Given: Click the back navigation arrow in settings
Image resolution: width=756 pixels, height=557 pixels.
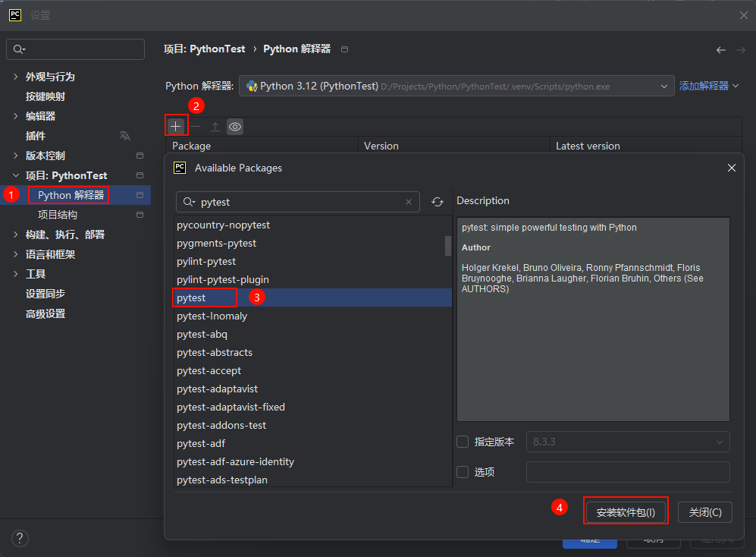Looking at the screenshot, I should (x=721, y=50).
